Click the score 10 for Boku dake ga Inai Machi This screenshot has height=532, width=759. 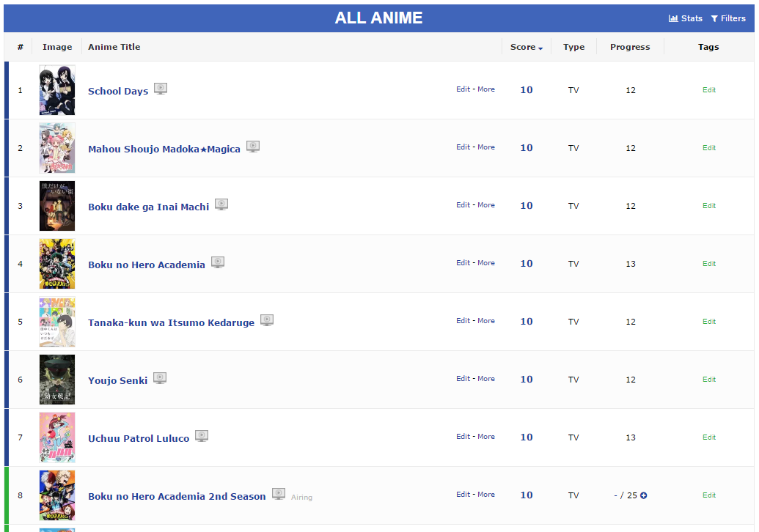click(x=527, y=205)
